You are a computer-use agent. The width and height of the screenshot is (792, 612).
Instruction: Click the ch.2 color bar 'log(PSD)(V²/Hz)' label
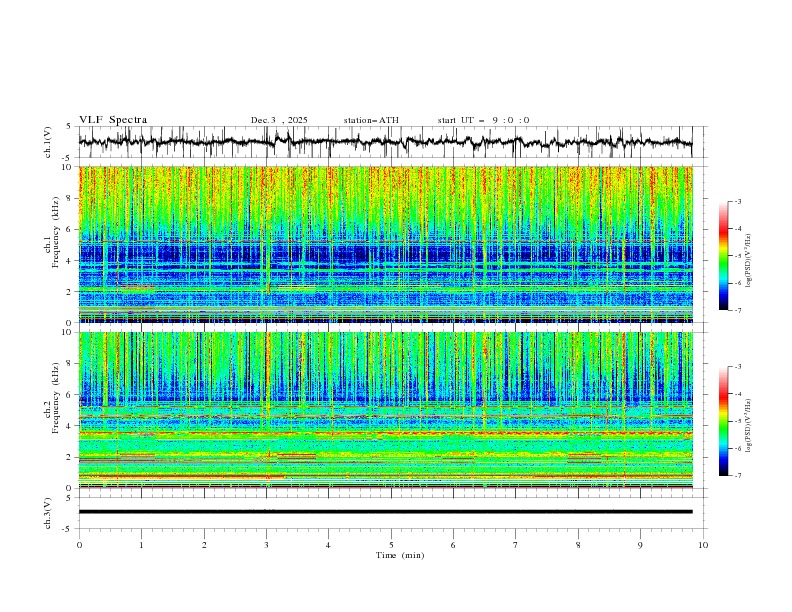pos(748,425)
